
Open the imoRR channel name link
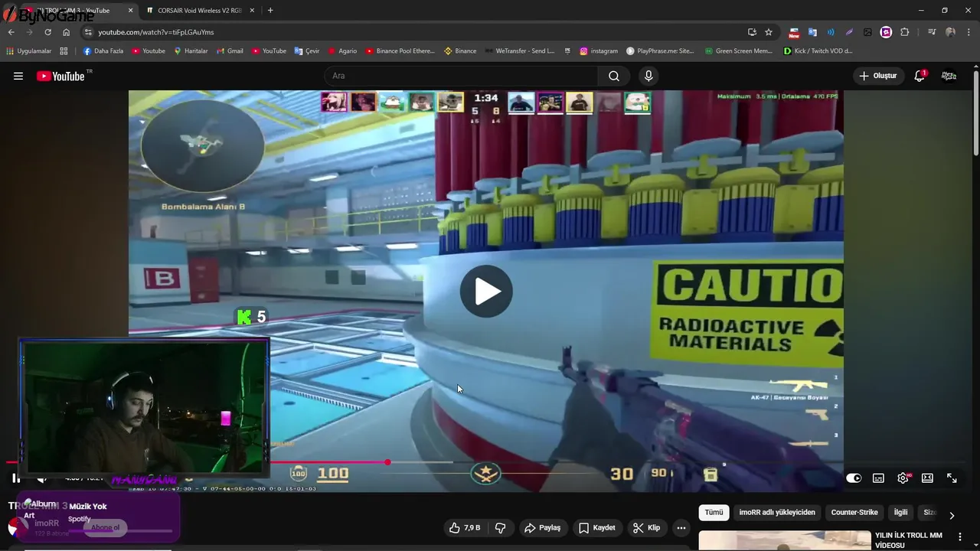(47, 523)
